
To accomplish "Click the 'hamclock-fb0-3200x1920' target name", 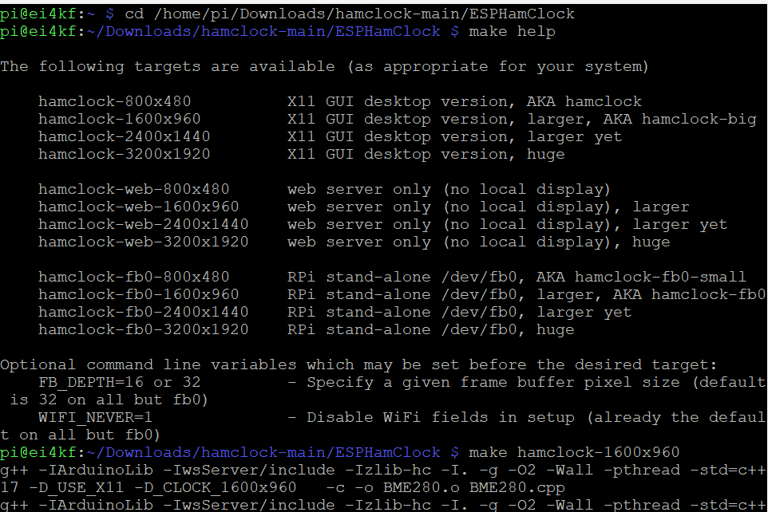I will [x=144, y=330].
